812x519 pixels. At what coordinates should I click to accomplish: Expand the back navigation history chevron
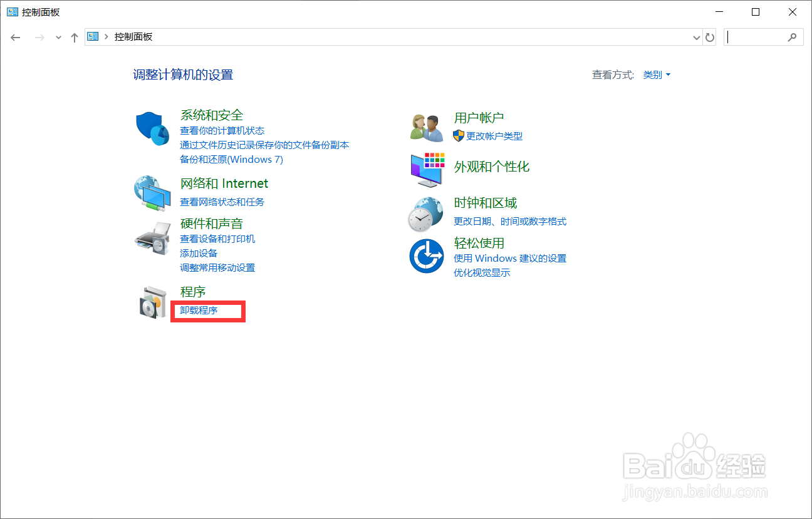58,37
